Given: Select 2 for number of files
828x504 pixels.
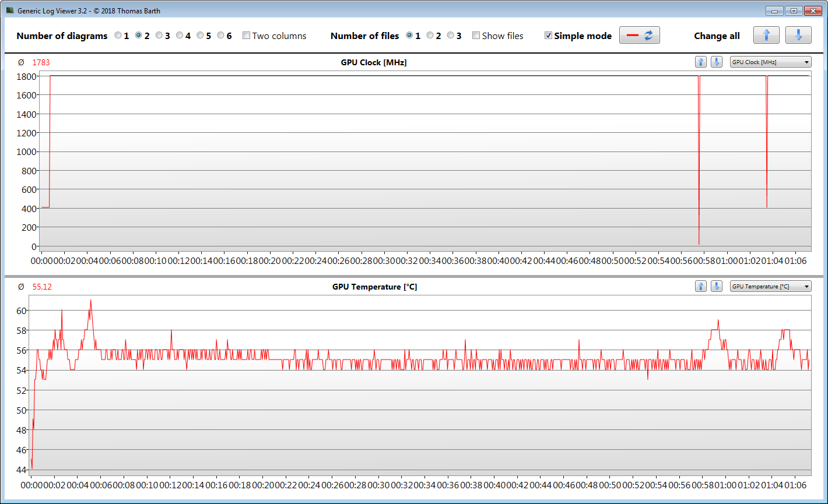Looking at the screenshot, I should click(x=430, y=36).
